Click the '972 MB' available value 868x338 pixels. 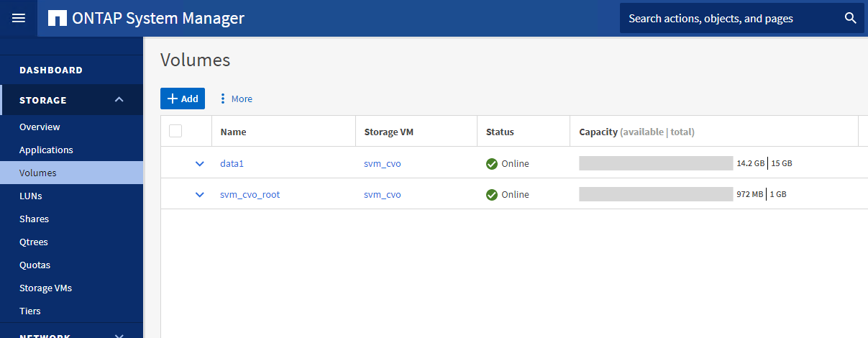coord(750,195)
